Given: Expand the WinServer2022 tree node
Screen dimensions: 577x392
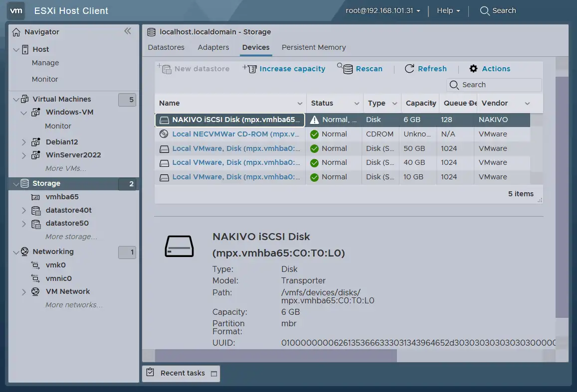Looking at the screenshot, I should 23,155.
